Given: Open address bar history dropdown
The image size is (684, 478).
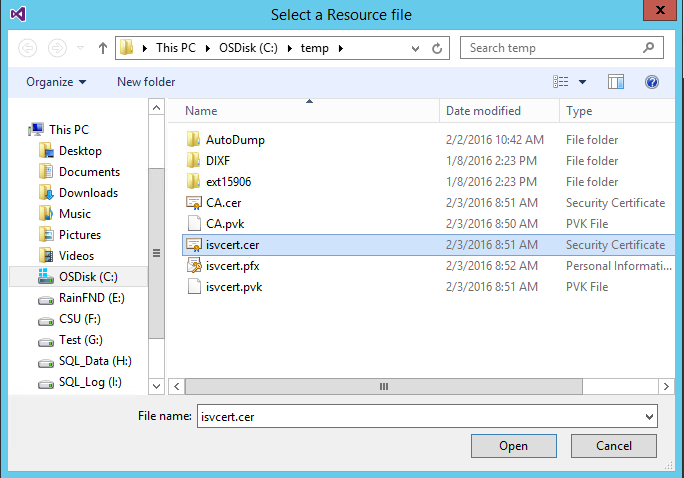Looking at the screenshot, I should [415, 48].
